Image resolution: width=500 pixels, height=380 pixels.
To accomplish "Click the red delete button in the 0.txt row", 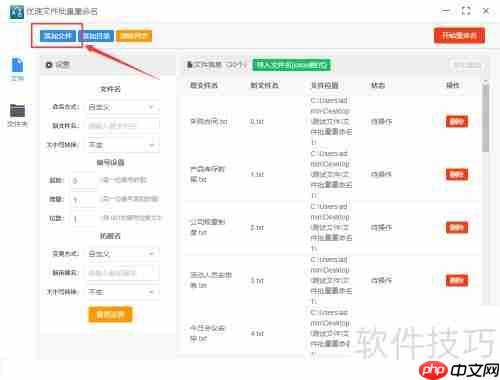I will pos(457,122).
